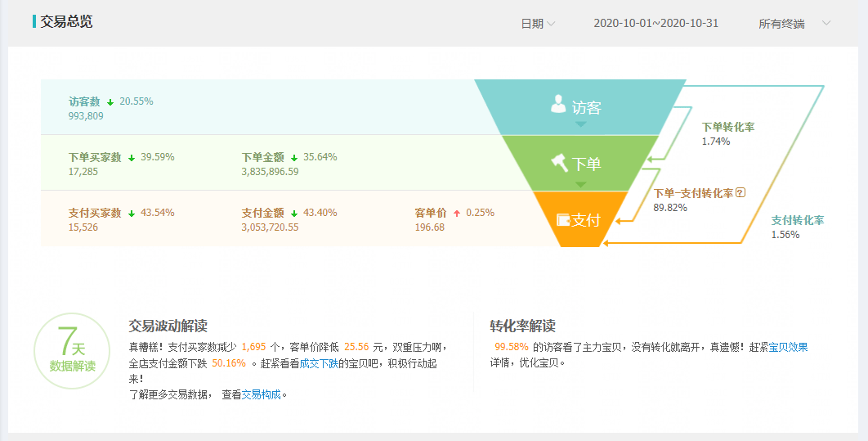The image size is (868, 441).
Task: Open the 成交下跌 link
Action: (x=319, y=363)
